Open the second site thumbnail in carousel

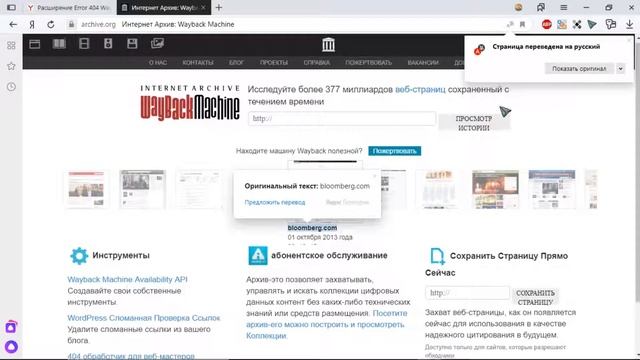142,189
